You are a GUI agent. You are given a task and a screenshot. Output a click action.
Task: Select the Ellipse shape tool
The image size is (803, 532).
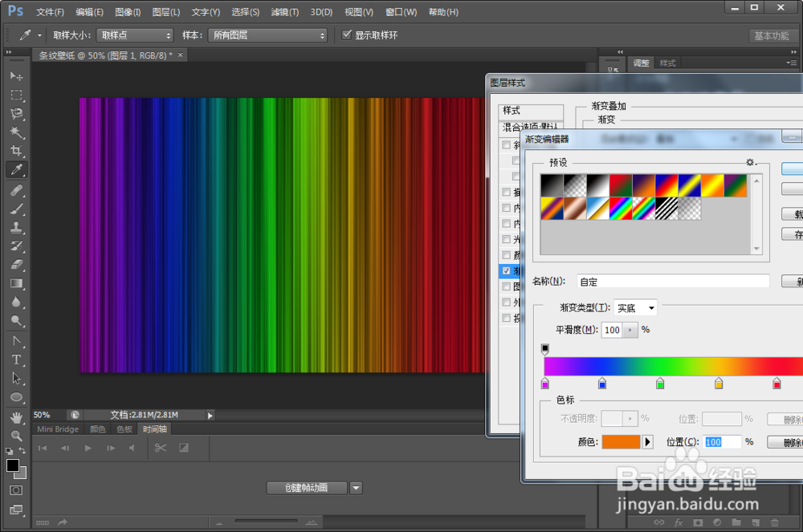click(16, 397)
